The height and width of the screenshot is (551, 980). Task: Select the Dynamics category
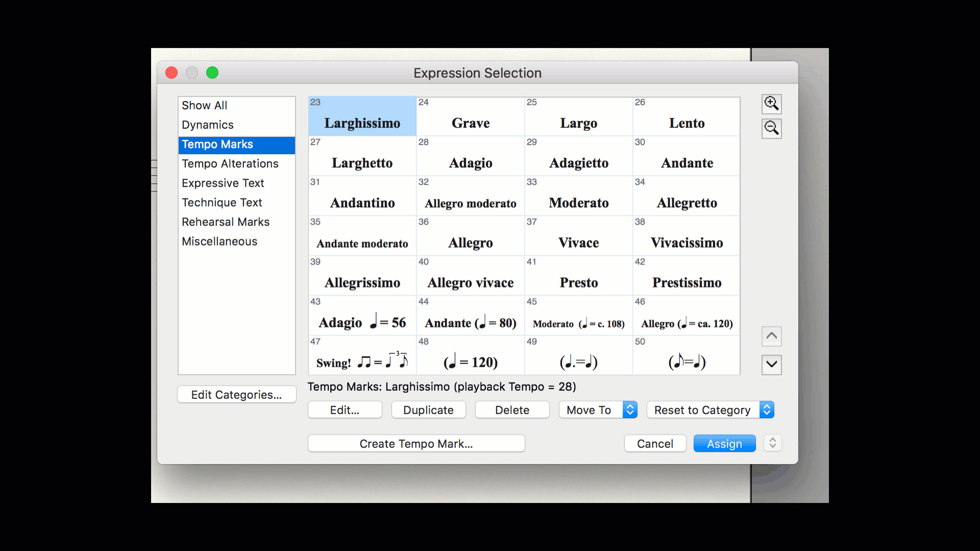pos(236,125)
